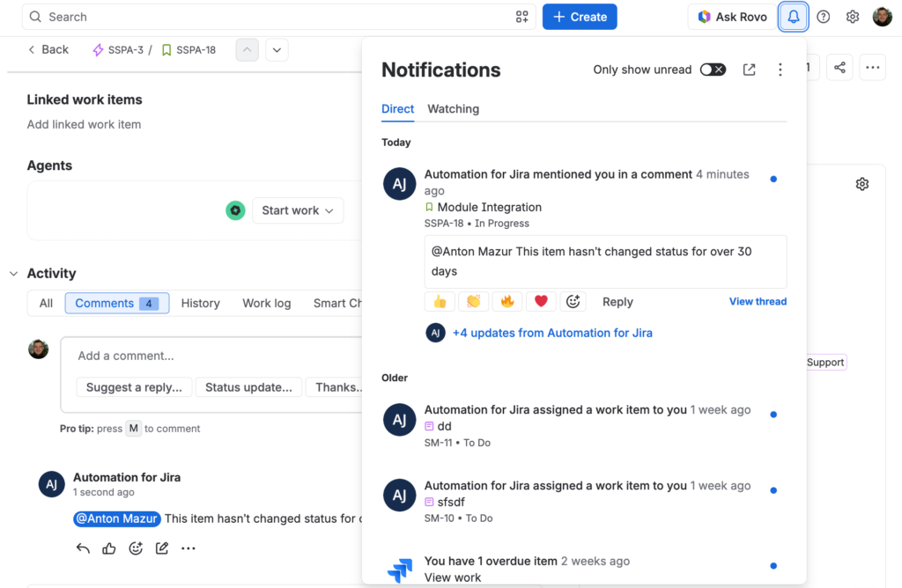React with red heart emoji
Image resolution: width=902 pixels, height=588 pixels.
541,301
